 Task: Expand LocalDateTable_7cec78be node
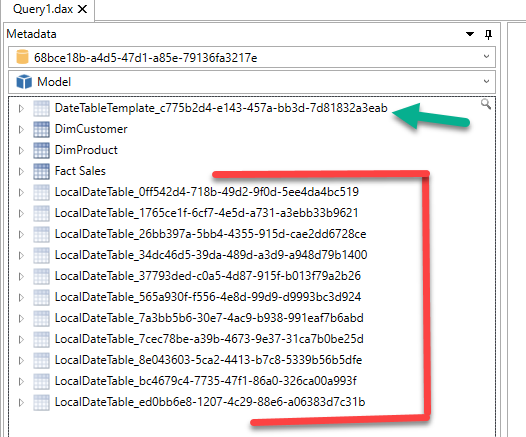[x=21, y=339]
